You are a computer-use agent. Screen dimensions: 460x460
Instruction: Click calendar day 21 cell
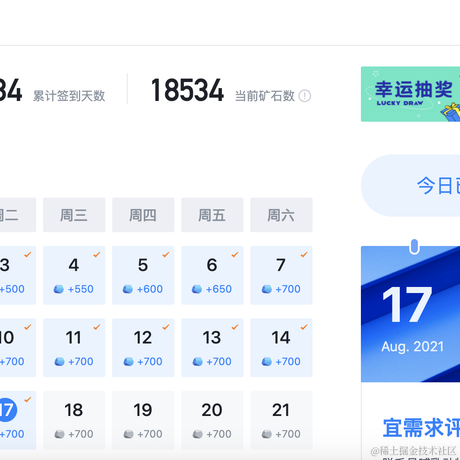(x=281, y=420)
